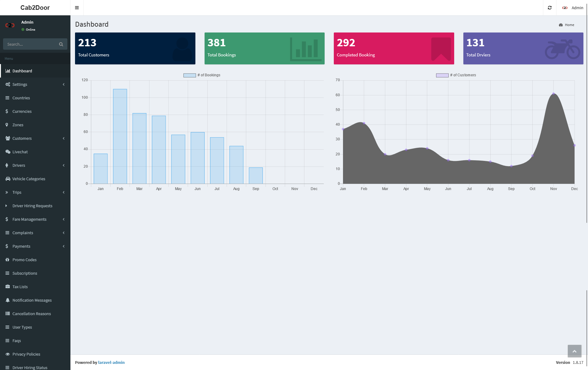Toggle the # of Bookings legend
Viewport: 588px width, 370px height.
coord(202,75)
